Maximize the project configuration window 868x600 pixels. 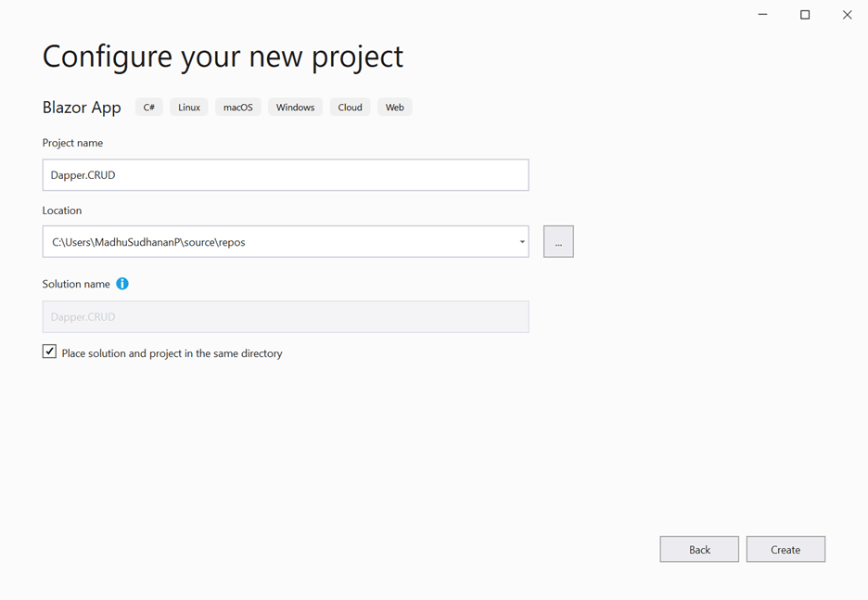pyautogui.click(x=805, y=15)
